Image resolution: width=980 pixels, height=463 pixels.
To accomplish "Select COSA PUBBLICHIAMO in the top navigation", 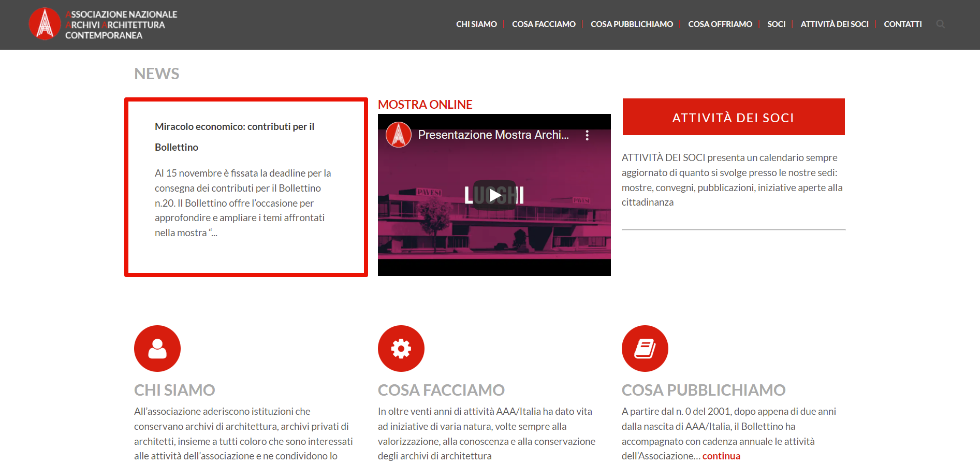I will coord(632,24).
